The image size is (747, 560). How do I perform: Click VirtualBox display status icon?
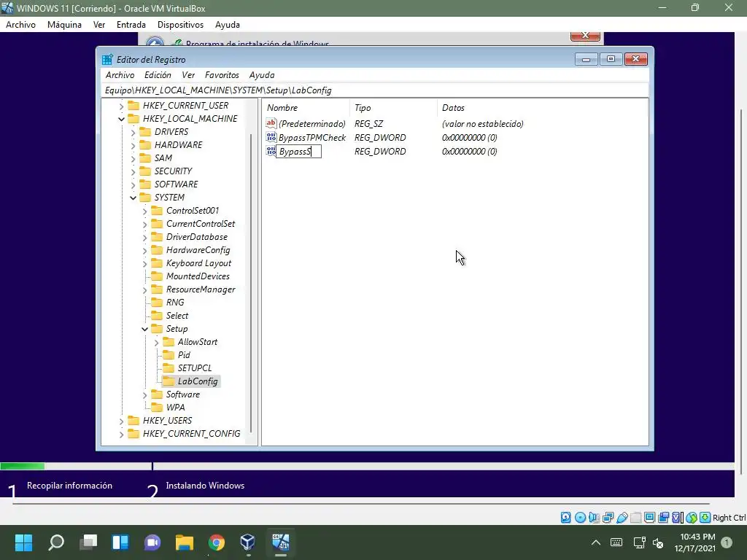click(x=649, y=518)
